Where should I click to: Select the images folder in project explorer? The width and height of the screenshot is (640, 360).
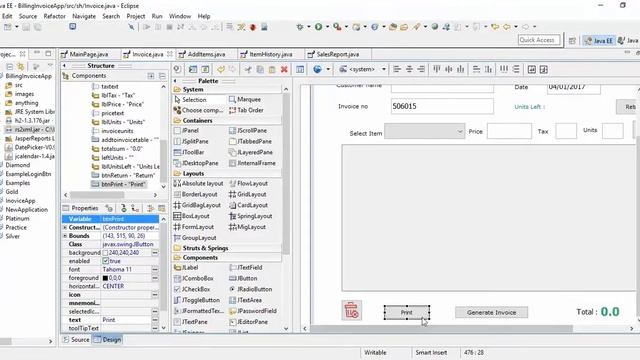click(20, 94)
